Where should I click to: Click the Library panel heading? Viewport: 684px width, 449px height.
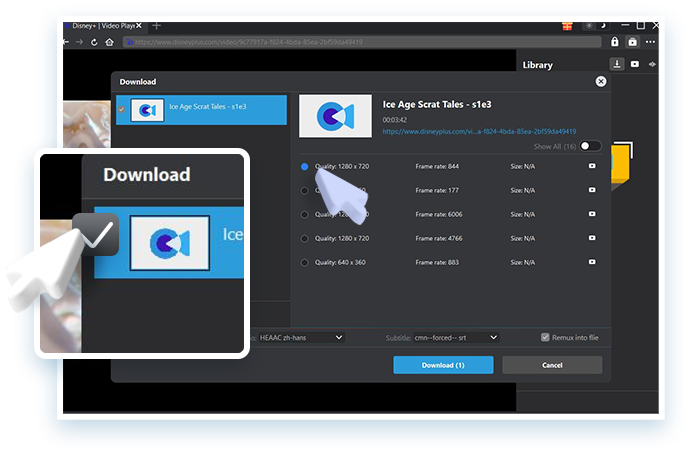[537, 65]
